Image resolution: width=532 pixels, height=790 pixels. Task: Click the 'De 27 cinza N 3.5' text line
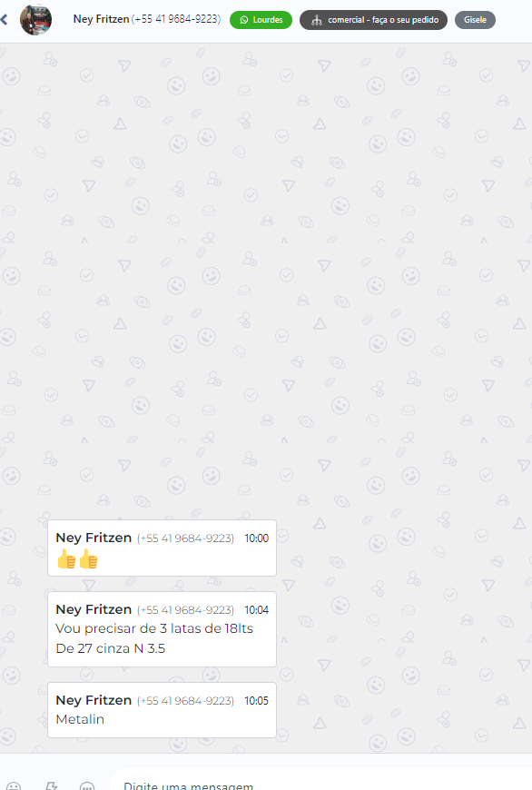tap(111, 648)
